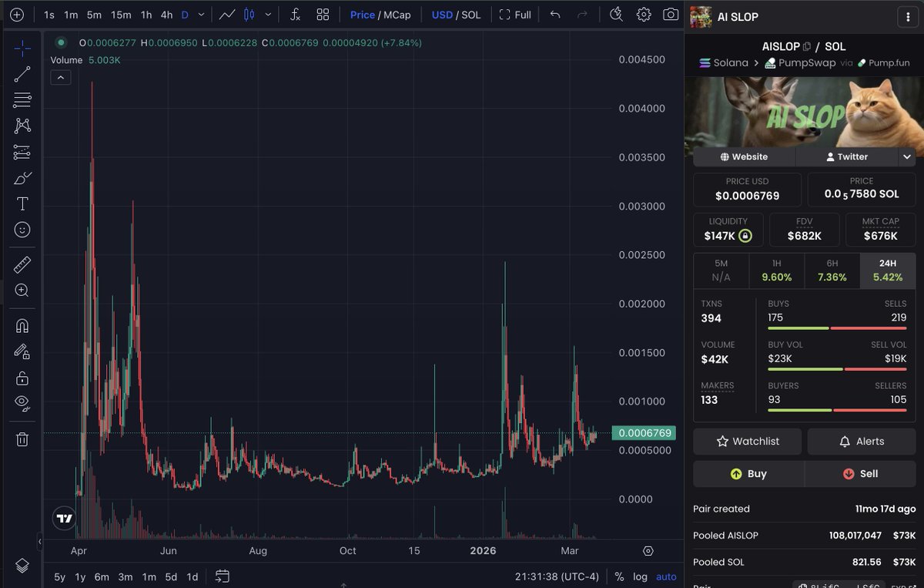
Task: Open the indicators fx menu
Action: 296,15
